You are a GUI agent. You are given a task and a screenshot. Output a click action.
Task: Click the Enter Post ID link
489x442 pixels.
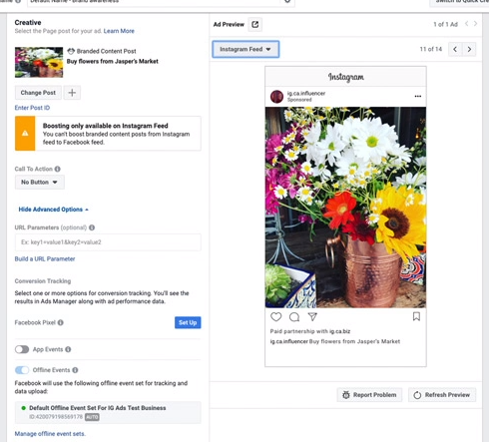pyautogui.click(x=32, y=108)
